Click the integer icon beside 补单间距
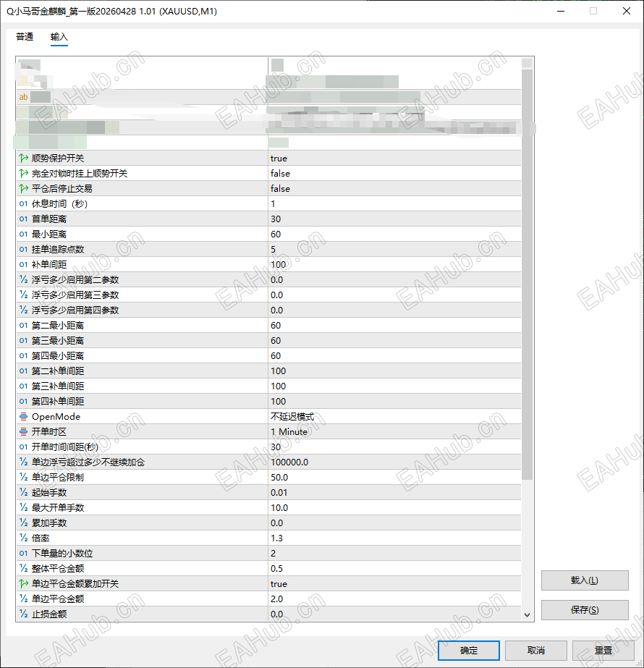Viewport: 644px width, 668px height. pos(23,265)
